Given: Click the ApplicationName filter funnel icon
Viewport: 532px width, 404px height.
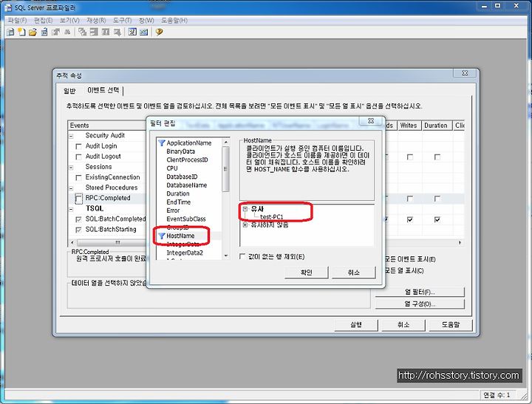Looking at the screenshot, I should (x=162, y=143).
